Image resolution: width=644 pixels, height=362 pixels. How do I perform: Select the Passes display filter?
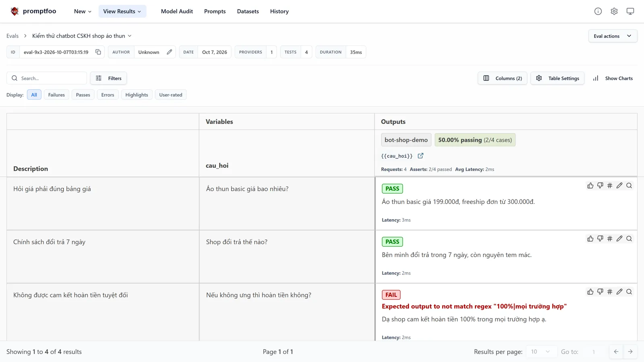point(83,95)
